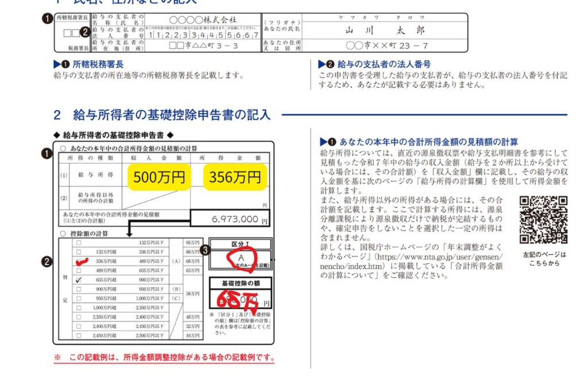Click the blue triangle marker before 所轄税務署長 heading
The width and height of the screenshot is (588, 392).
(x=56, y=64)
